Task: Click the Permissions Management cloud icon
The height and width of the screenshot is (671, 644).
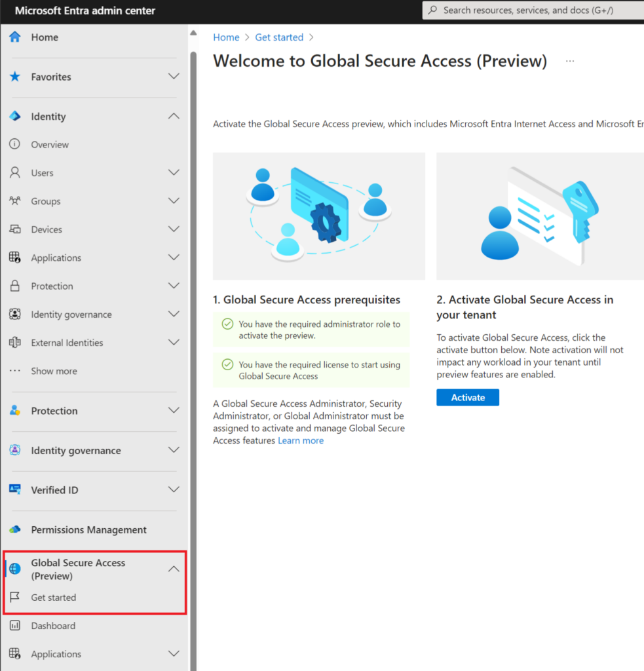Action: pyautogui.click(x=15, y=529)
